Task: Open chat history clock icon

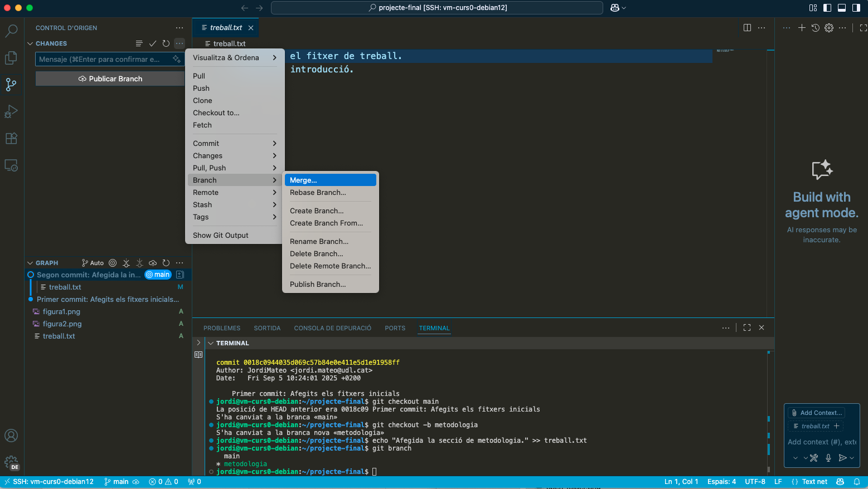Action: pos(815,28)
